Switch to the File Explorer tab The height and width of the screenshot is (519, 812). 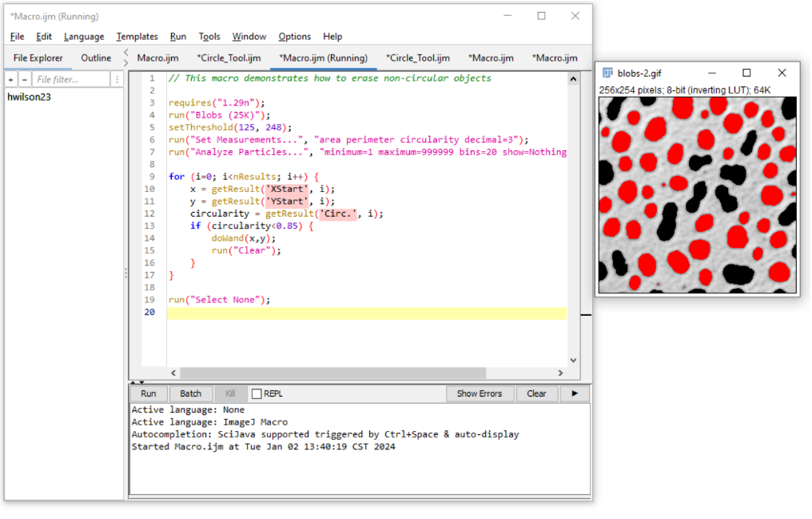pyautogui.click(x=38, y=58)
